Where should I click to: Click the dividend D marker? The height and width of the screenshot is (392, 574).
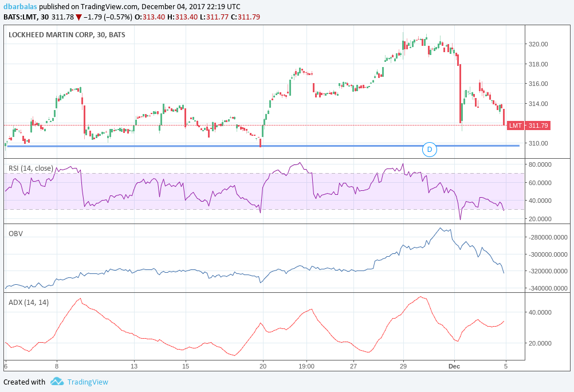point(430,150)
